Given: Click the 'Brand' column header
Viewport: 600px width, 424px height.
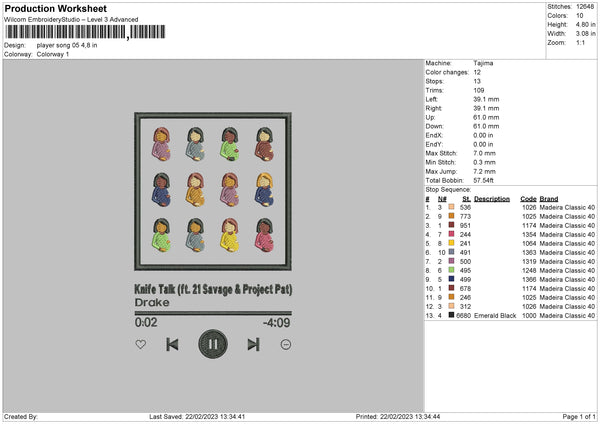Looking at the screenshot, I should pos(549,199).
